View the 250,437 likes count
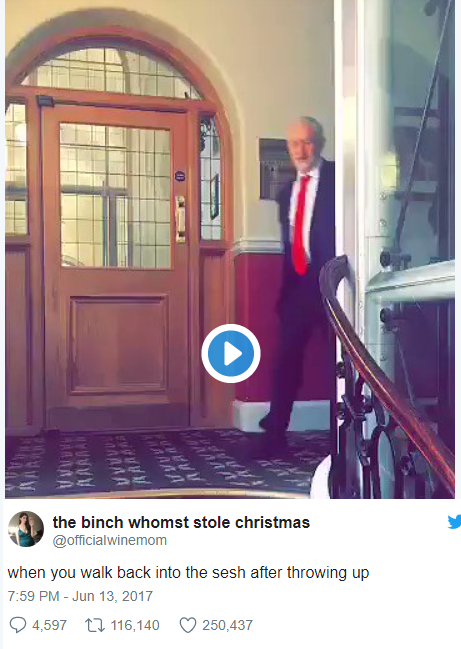 [227, 625]
